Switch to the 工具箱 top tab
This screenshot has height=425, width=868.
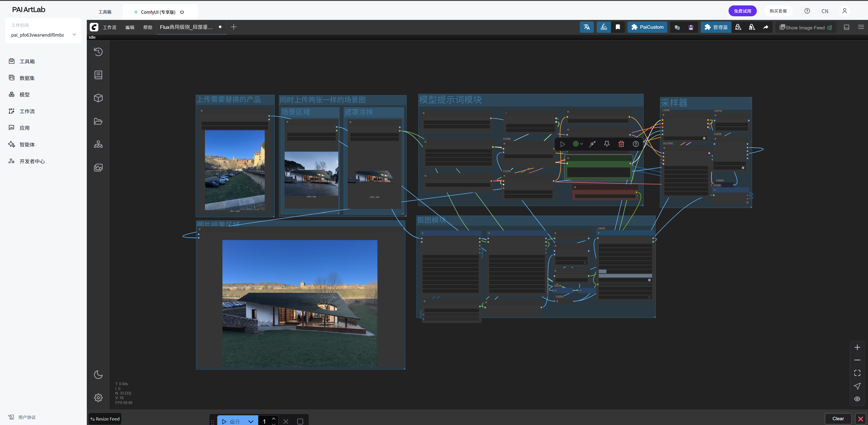pos(105,12)
